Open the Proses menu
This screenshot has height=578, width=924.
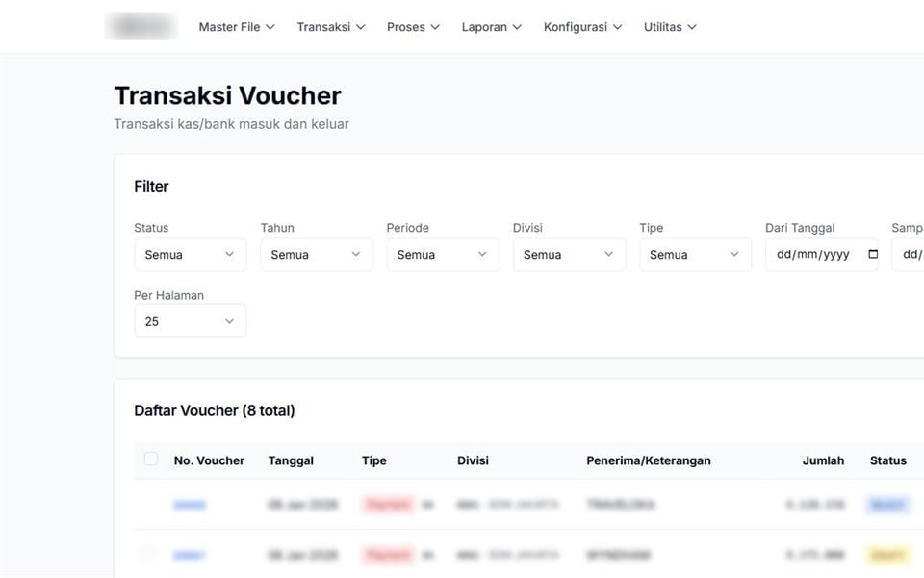tap(413, 27)
